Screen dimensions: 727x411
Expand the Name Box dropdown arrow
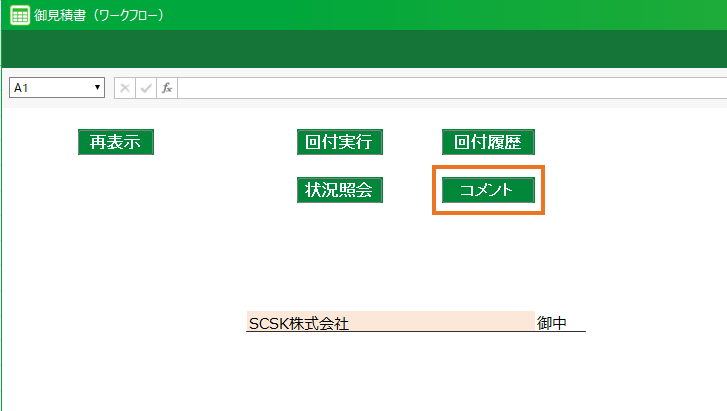97,88
